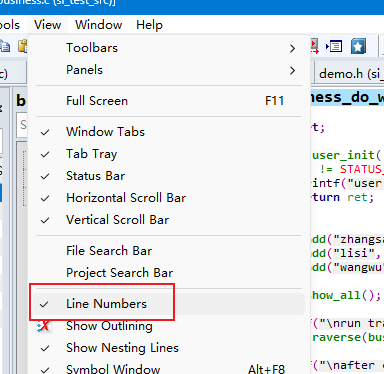Expand the Panels submenu
This screenshot has width=384, height=374.
[169, 70]
